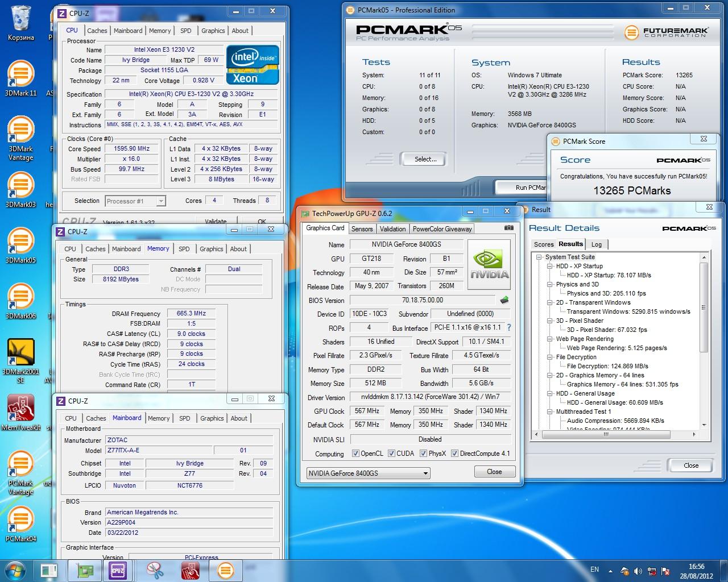This screenshot has width=728, height=582.
Task: Open the MemTweakIt desktop shortcut
Action: [x=20, y=413]
